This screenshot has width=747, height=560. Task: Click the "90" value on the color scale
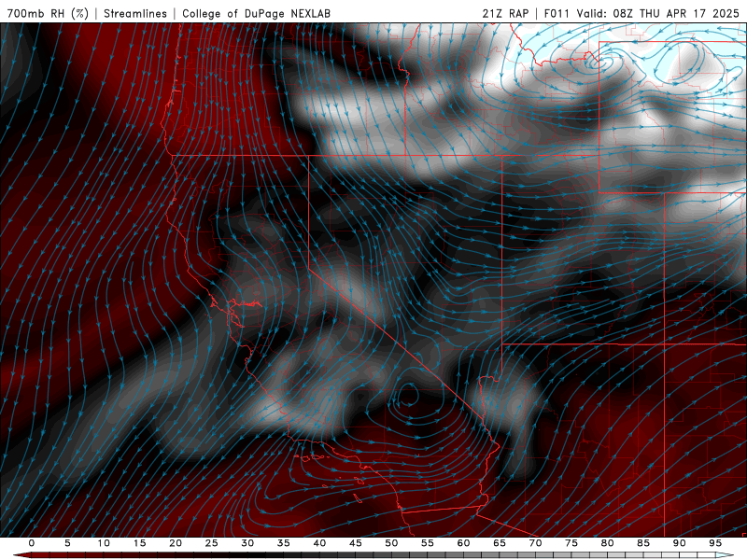coord(679,543)
